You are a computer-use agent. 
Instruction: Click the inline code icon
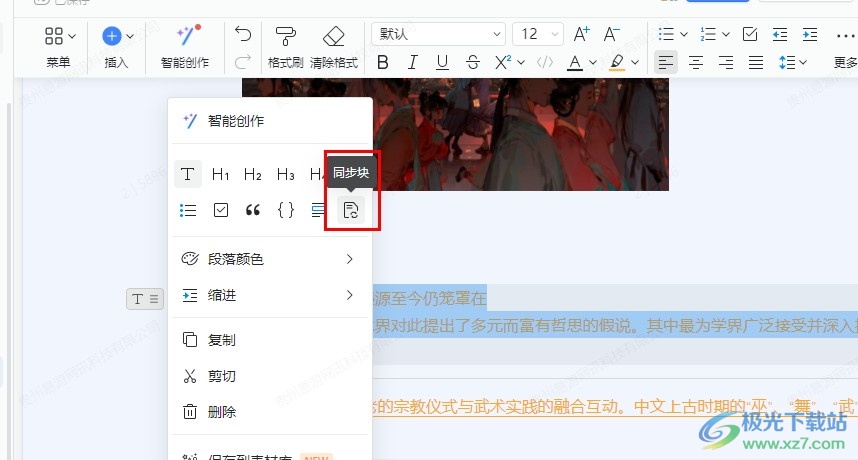click(x=545, y=62)
